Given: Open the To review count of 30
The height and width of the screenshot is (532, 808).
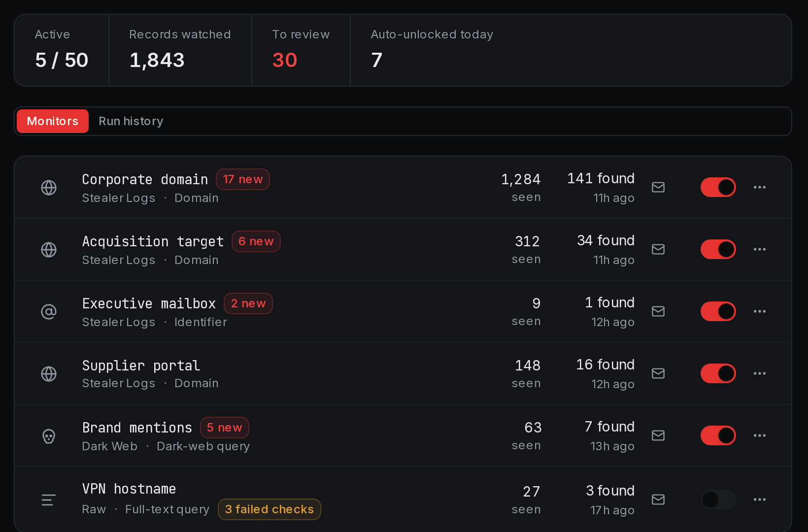Looking at the screenshot, I should pyautogui.click(x=285, y=60).
